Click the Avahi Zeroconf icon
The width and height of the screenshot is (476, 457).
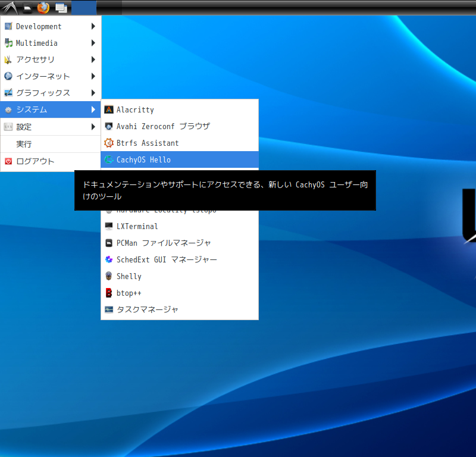(x=109, y=126)
